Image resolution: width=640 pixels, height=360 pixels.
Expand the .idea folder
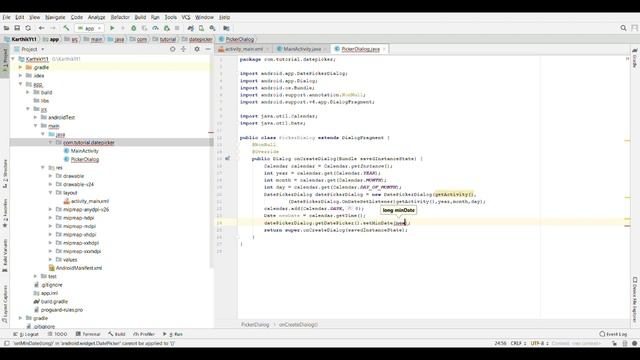(x=20, y=76)
